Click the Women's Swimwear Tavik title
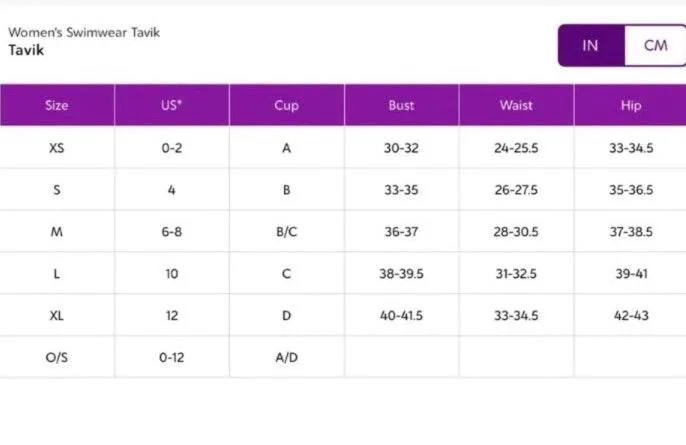686x445 pixels. pos(84,32)
